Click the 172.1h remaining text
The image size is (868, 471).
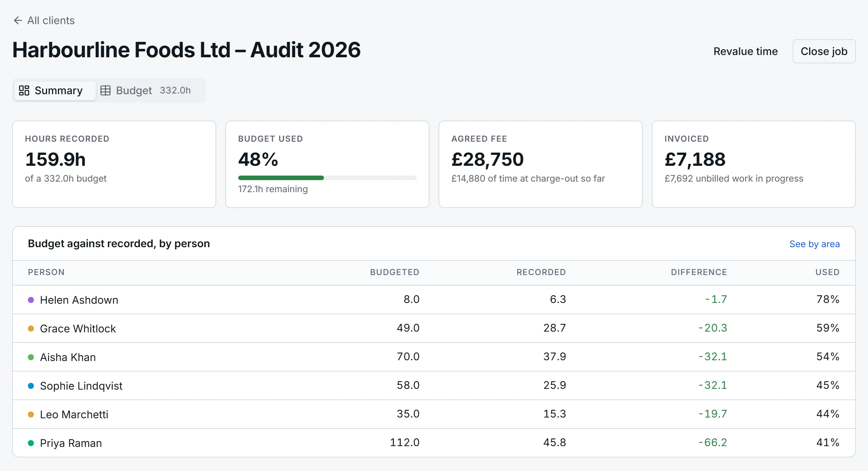(273, 189)
